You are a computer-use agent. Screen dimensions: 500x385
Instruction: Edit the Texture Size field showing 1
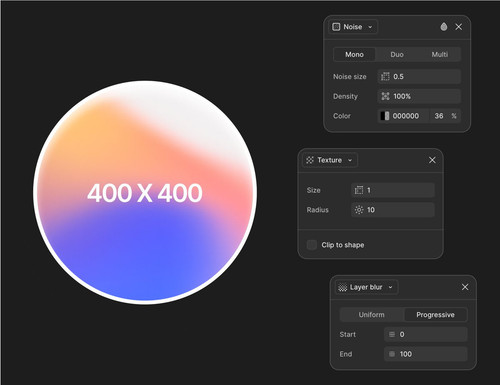(393, 190)
